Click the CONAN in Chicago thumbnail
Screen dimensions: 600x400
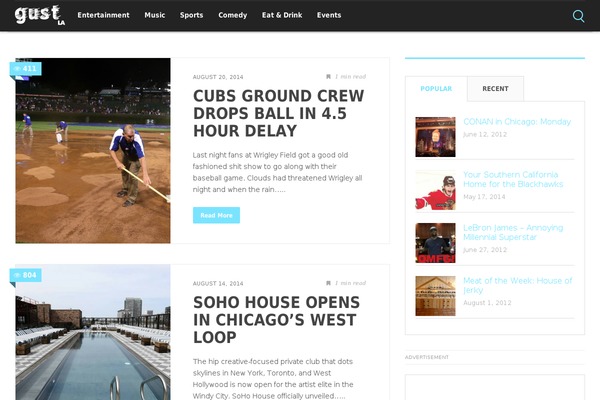tap(435, 137)
